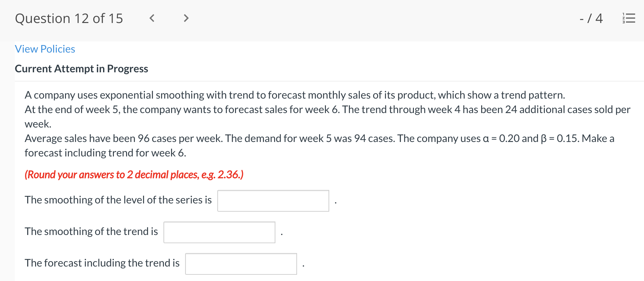Click the red rounding instruction text
Viewport: 644px width, 281px height.
(134, 175)
